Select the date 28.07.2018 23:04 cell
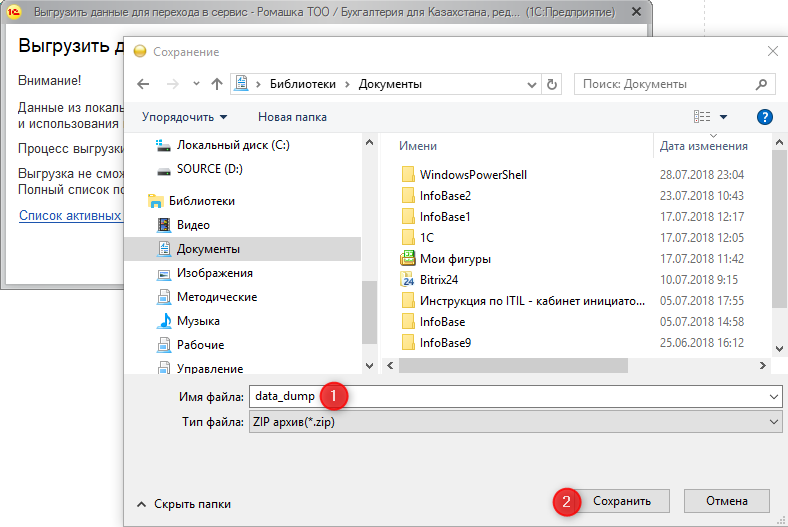This screenshot has height=527, width=788. pyautogui.click(x=702, y=175)
